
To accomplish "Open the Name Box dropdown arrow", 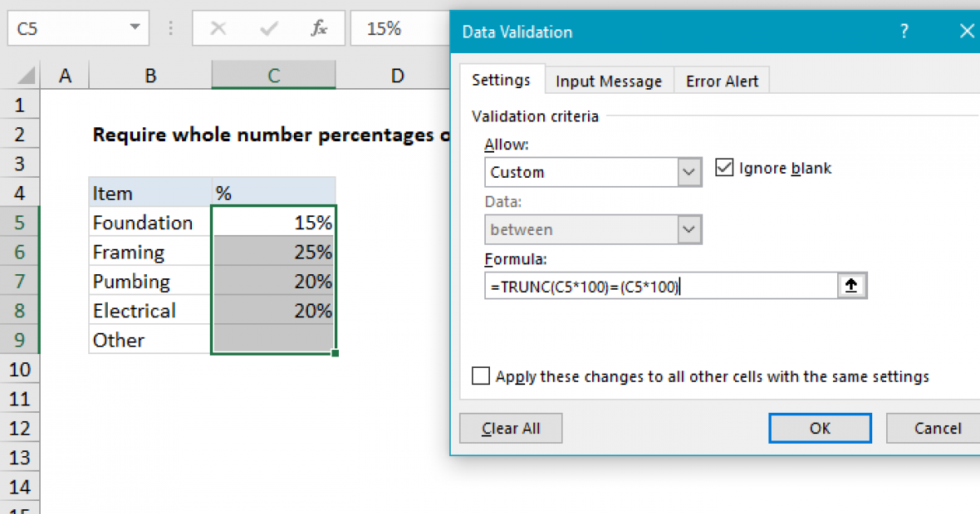I will pos(133,28).
